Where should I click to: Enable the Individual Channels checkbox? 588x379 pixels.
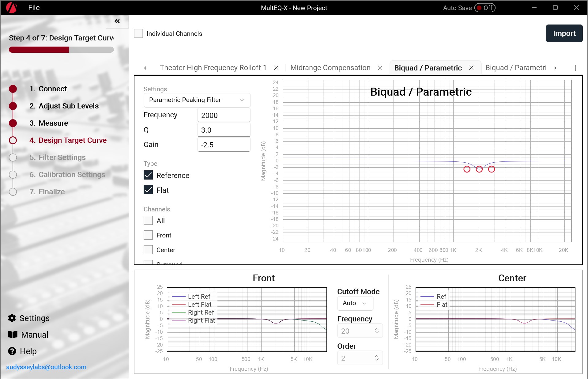pos(138,33)
